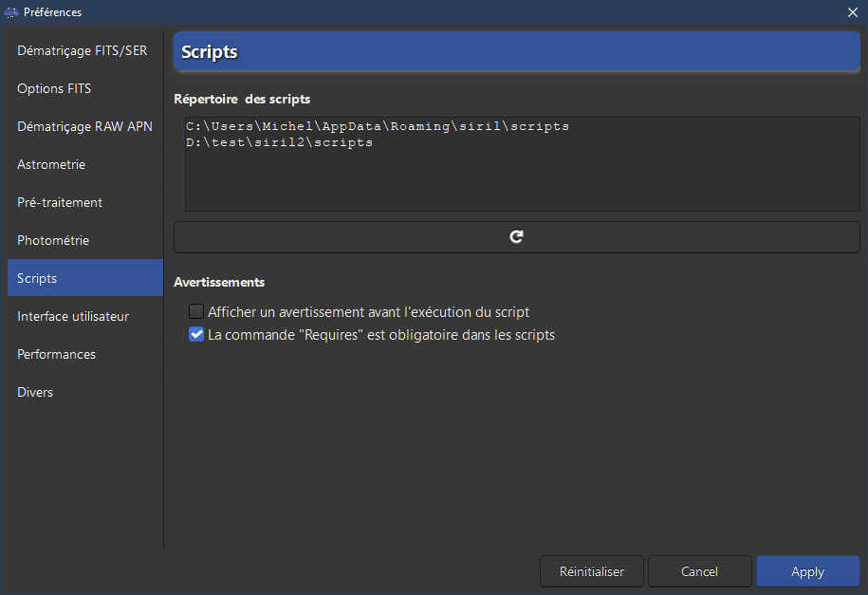This screenshot has width=868, height=595.
Task: Open the Performances section
Action: coord(85,354)
